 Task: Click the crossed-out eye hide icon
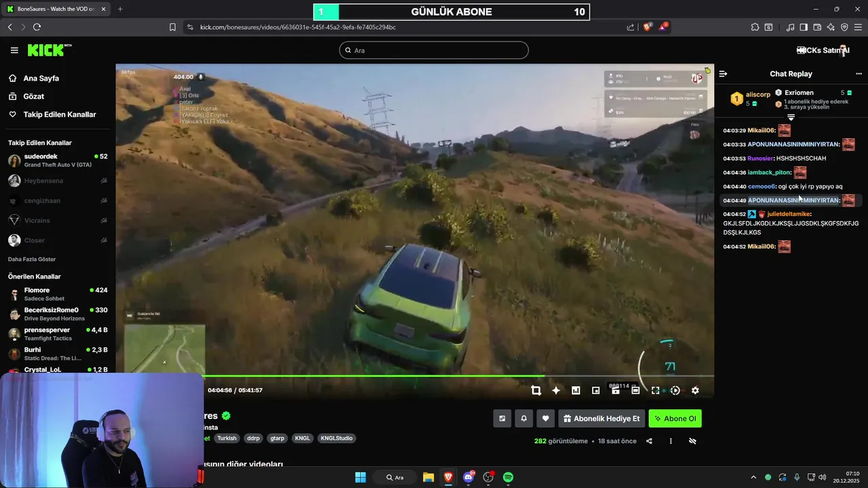coord(692,441)
